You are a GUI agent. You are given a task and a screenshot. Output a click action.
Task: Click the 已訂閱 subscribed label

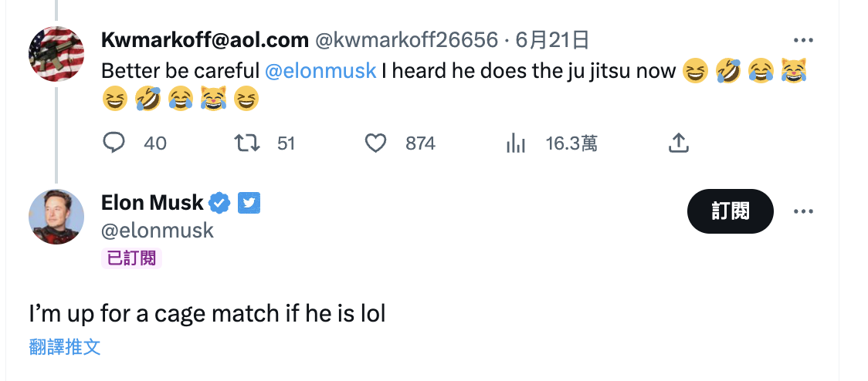coord(131,258)
